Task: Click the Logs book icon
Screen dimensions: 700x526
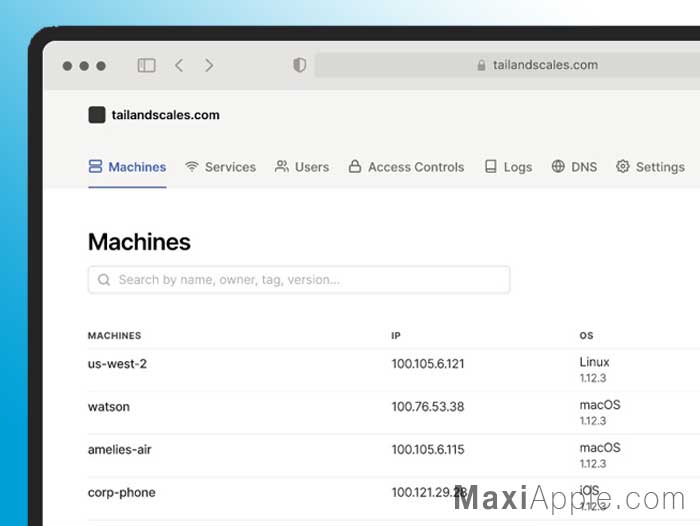Action: click(491, 167)
